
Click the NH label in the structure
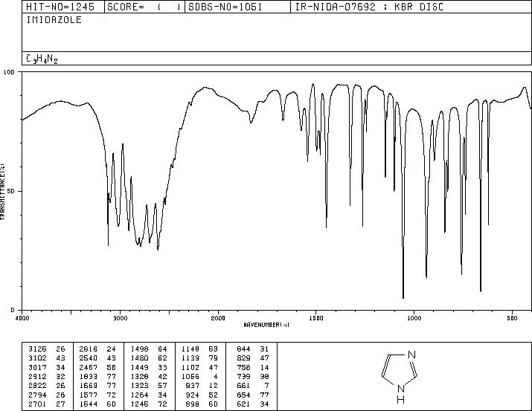401,394
